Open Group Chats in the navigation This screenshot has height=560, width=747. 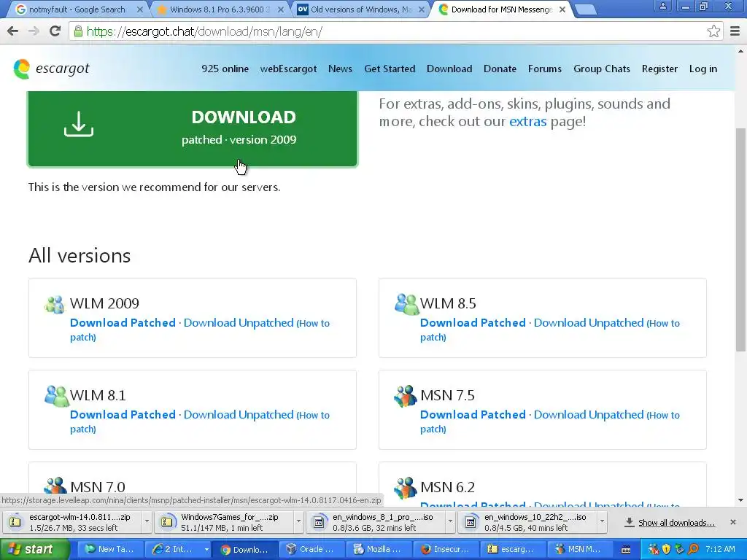click(602, 69)
